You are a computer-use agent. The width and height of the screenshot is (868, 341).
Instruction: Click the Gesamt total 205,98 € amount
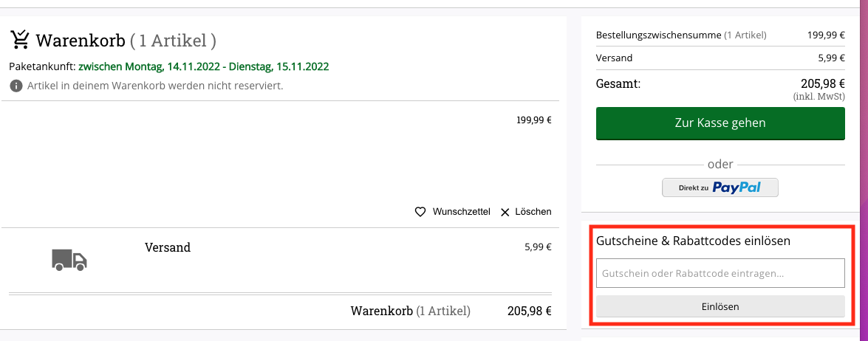point(823,84)
